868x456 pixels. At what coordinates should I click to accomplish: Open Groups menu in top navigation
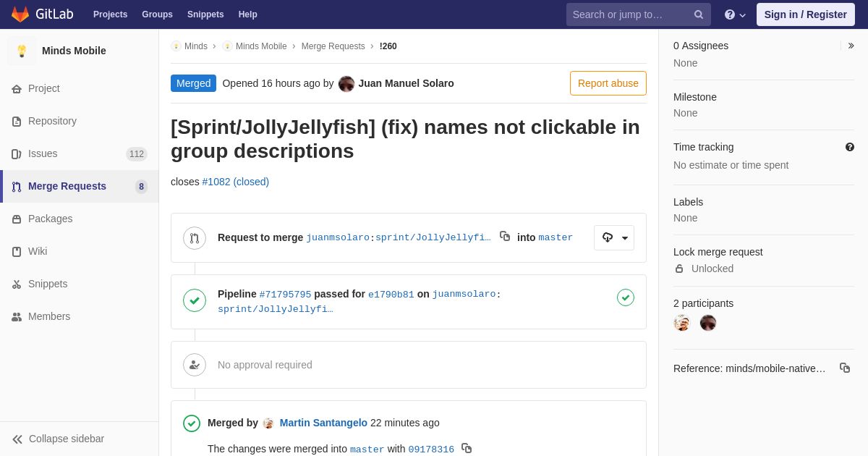tap(157, 14)
